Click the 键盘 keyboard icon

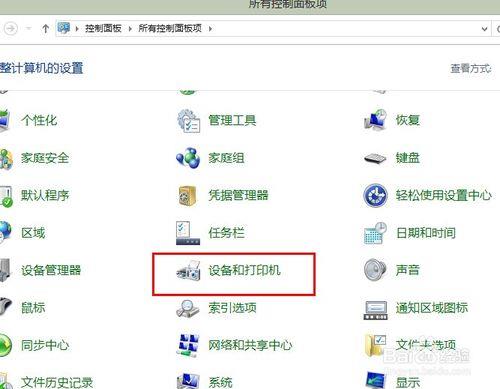pyautogui.click(x=375, y=158)
